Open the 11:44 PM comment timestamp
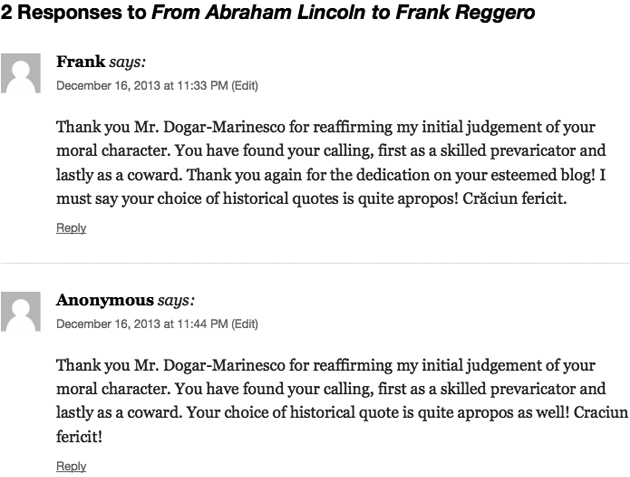 click(141, 324)
